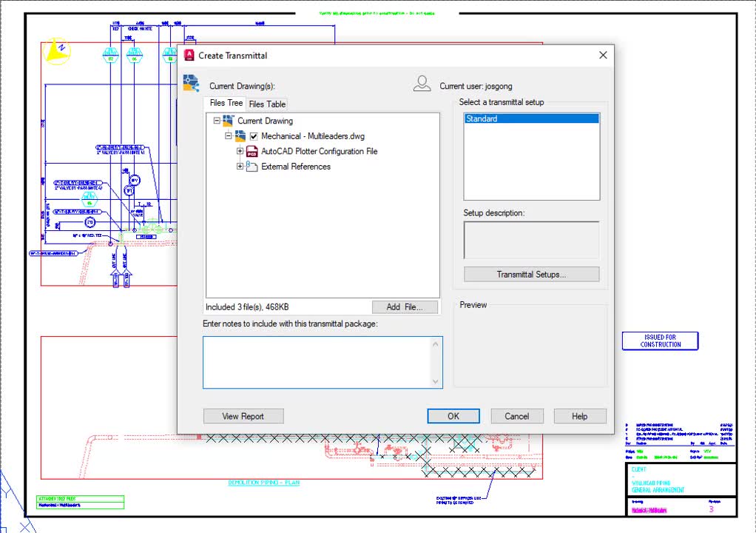Click the DEMOLITION PIPING - PLAN title in drawing
The image size is (756, 533).
pos(264,483)
